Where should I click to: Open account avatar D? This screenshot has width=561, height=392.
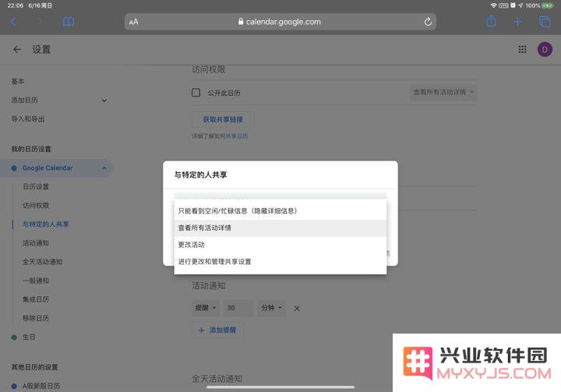pos(545,49)
